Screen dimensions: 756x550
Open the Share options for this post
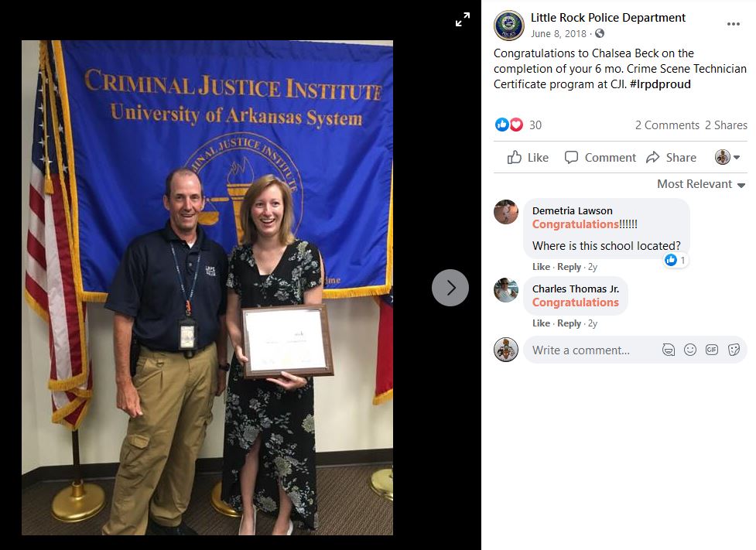coord(672,158)
